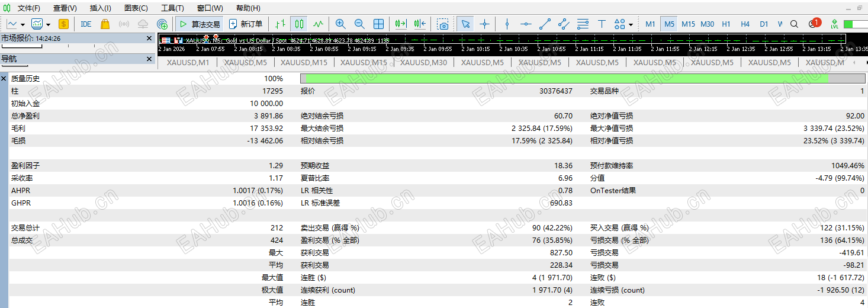Open the 文件(F) File menu
This screenshot has height=308, width=868.
(x=29, y=8)
